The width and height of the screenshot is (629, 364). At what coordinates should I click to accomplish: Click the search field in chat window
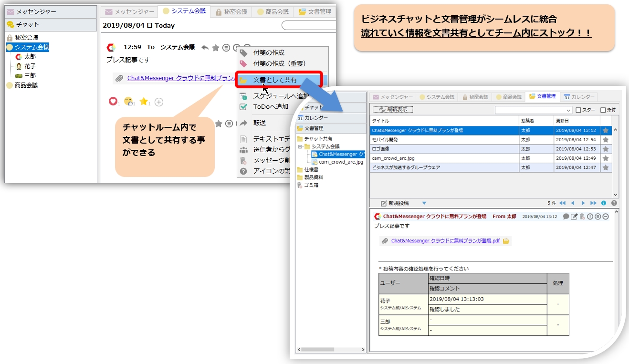point(308,25)
